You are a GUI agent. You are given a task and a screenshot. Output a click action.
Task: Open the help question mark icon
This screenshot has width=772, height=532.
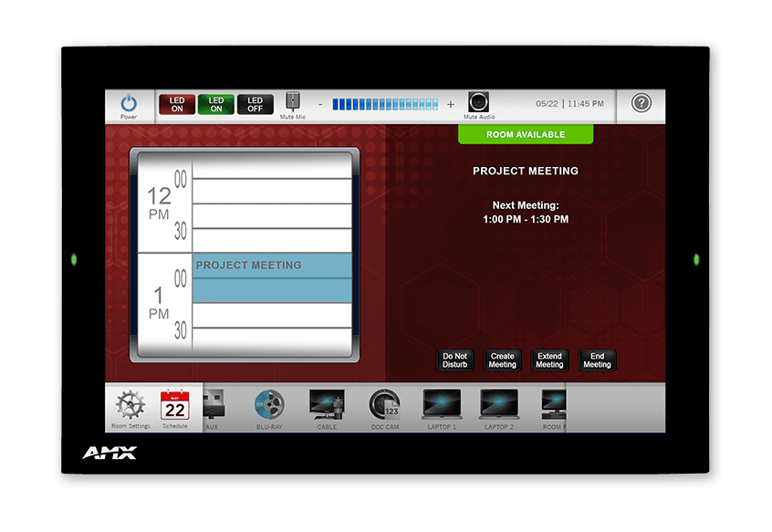coord(642,103)
